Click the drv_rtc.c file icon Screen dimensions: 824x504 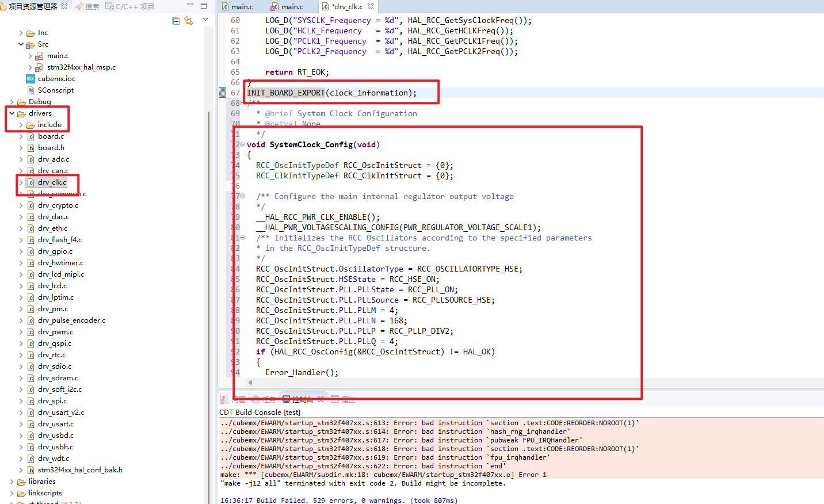pos(30,355)
